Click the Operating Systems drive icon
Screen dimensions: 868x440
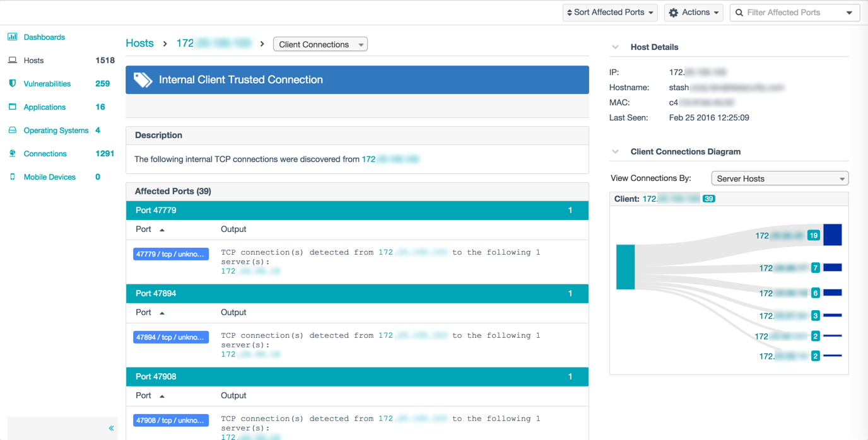coord(13,130)
